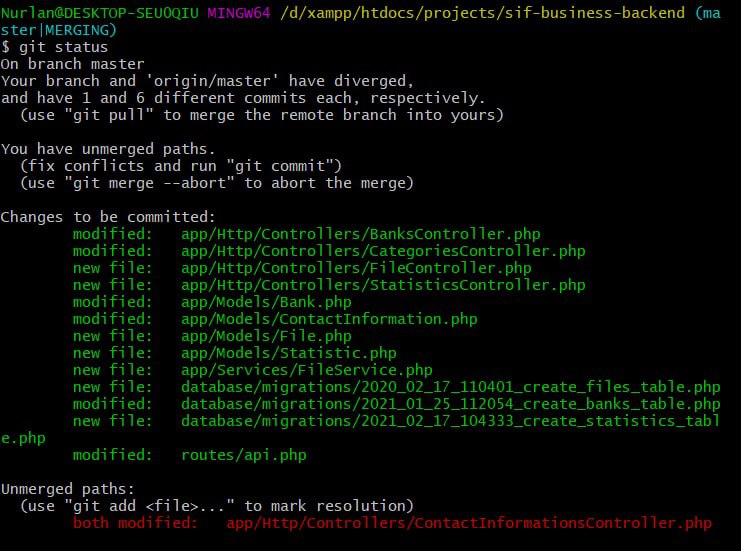The image size is (741, 551).
Task: Click 'both modified:' red label
Action: (x=135, y=523)
